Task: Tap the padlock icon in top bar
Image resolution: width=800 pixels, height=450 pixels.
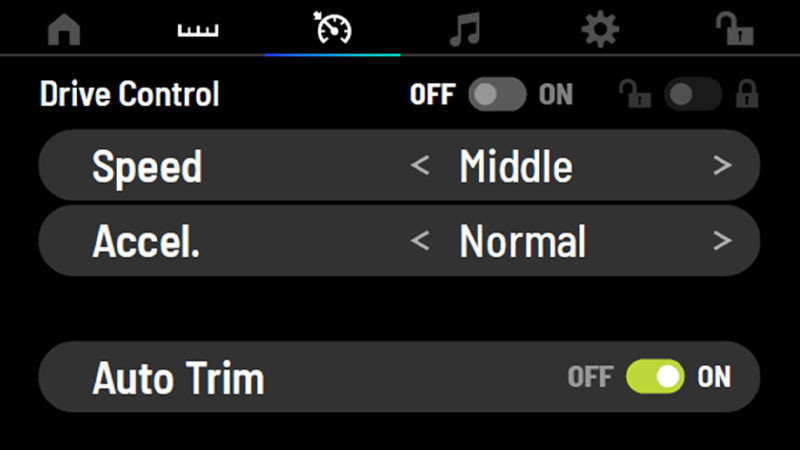Action: click(x=735, y=29)
